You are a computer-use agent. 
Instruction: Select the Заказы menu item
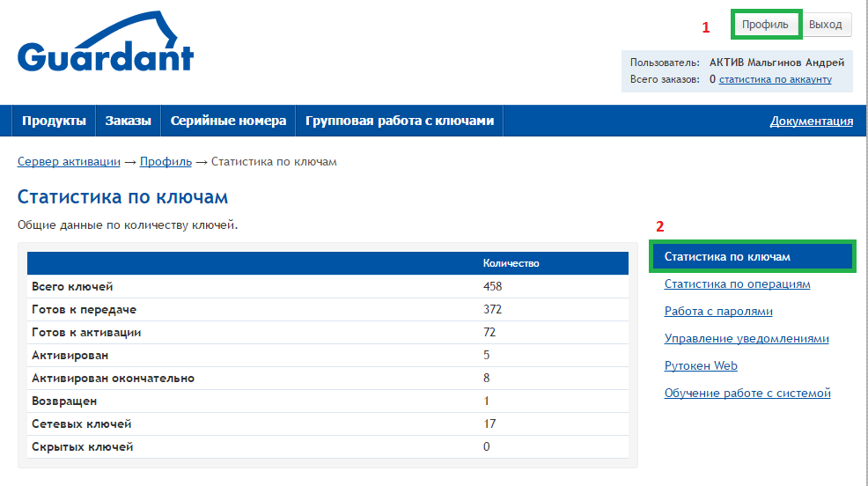128,121
